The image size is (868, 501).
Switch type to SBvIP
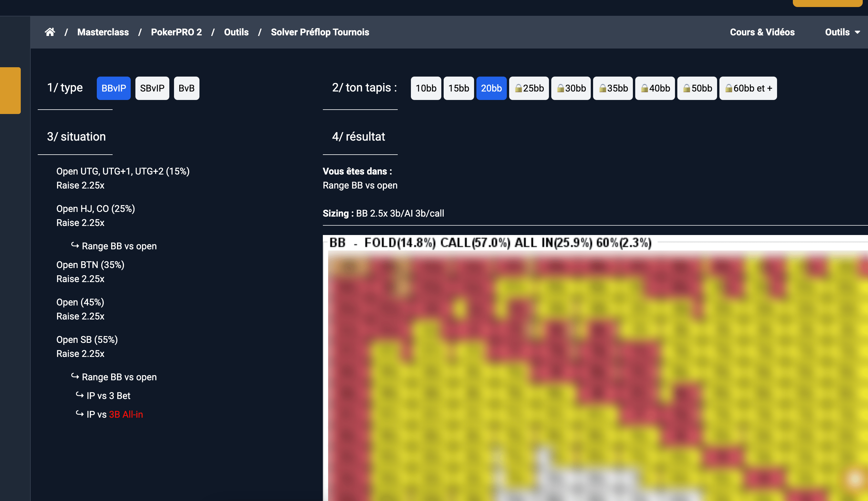pos(152,89)
